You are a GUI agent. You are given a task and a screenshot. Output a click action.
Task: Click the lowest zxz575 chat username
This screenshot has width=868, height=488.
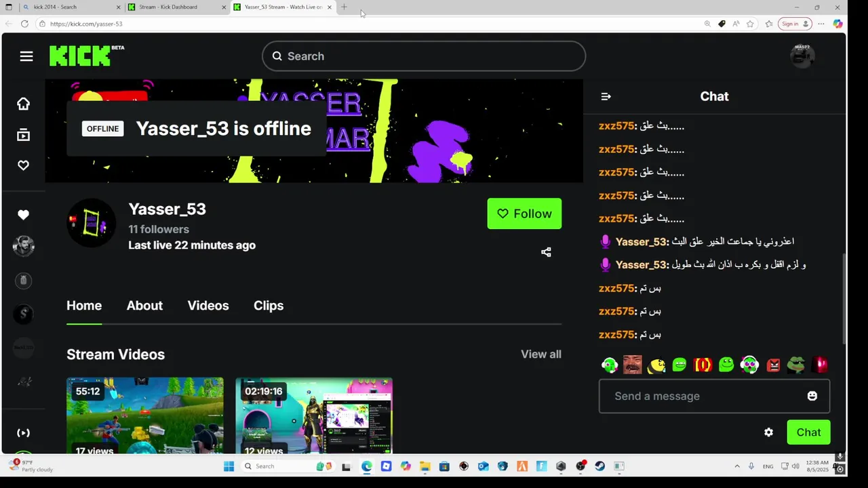coord(617,335)
